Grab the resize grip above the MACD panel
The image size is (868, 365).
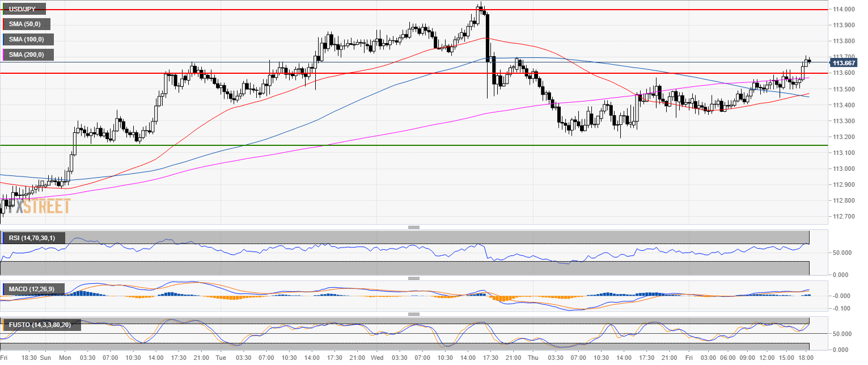point(414,278)
